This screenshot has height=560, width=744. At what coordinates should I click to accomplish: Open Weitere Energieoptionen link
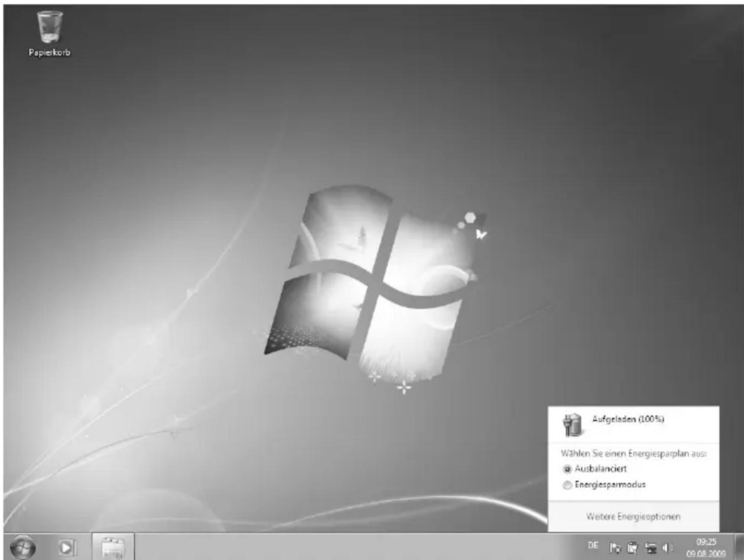633,516
